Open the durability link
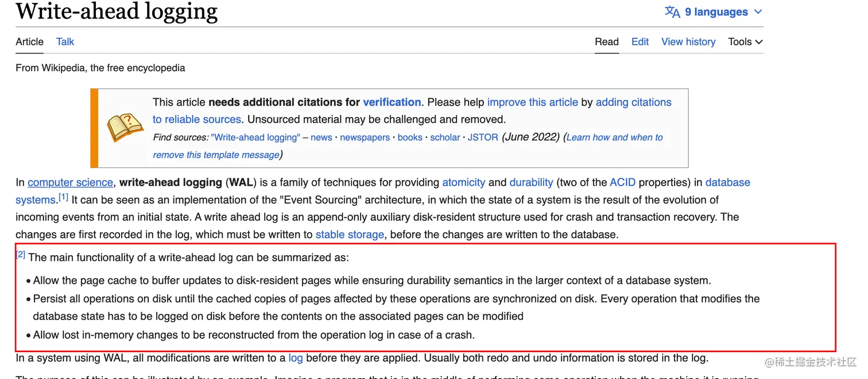The width and height of the screenshot is (868, 379). (x=532, y=182)
